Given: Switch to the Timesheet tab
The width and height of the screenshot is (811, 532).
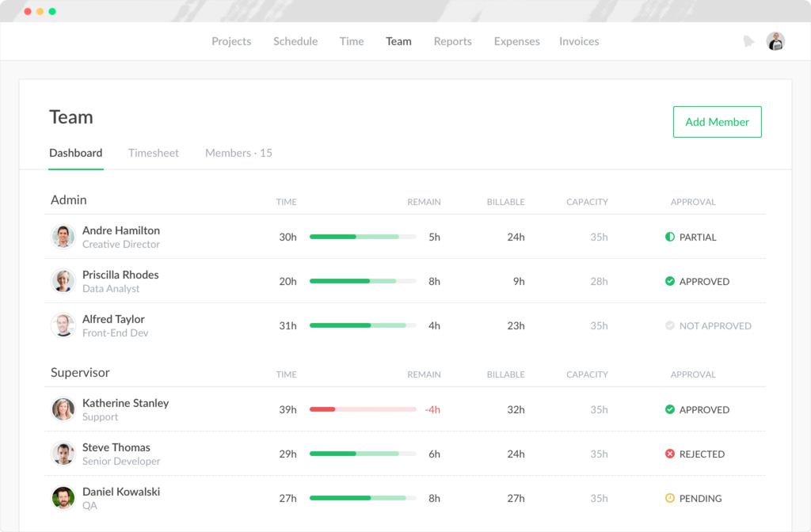Looking at the screenshot, I should point(154,153).
